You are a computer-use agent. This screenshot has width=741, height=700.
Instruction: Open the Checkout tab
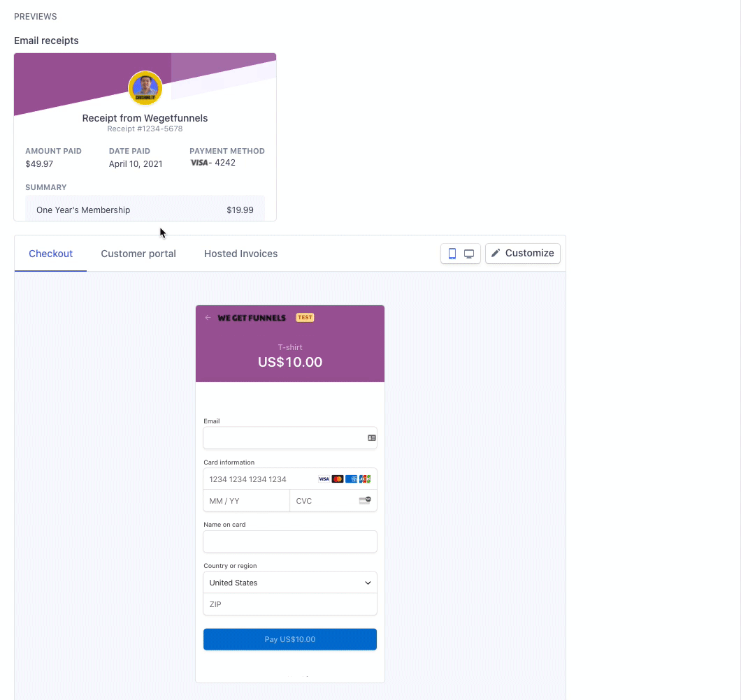(x=50, y=254)
